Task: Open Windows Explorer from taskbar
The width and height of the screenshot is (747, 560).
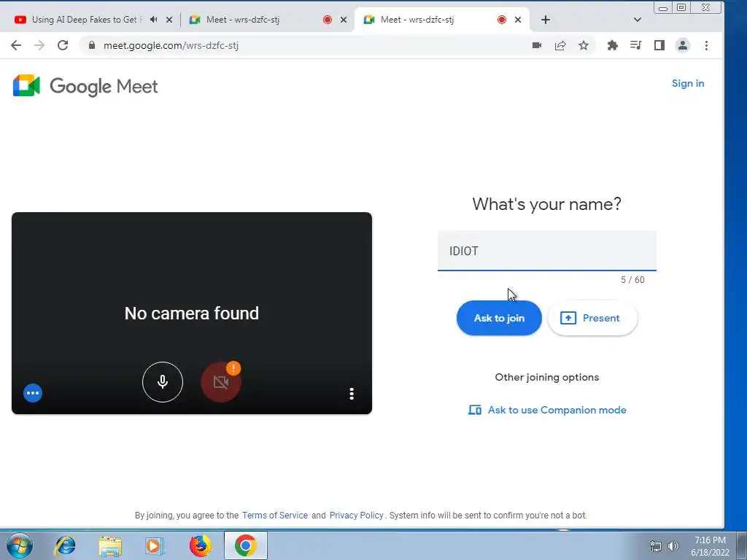Action: point(110,545)
